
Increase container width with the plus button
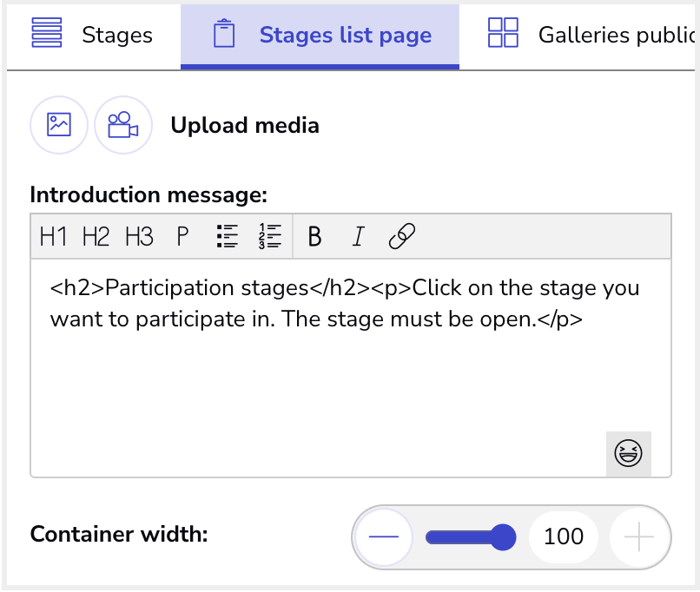point(639,537)
